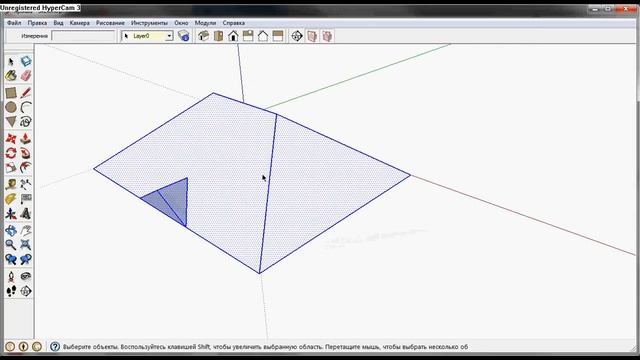Image resolution: width=640 pixels, height=360 pixels.
Task: Choose the Rotate tool
Action: pos(11,153)
